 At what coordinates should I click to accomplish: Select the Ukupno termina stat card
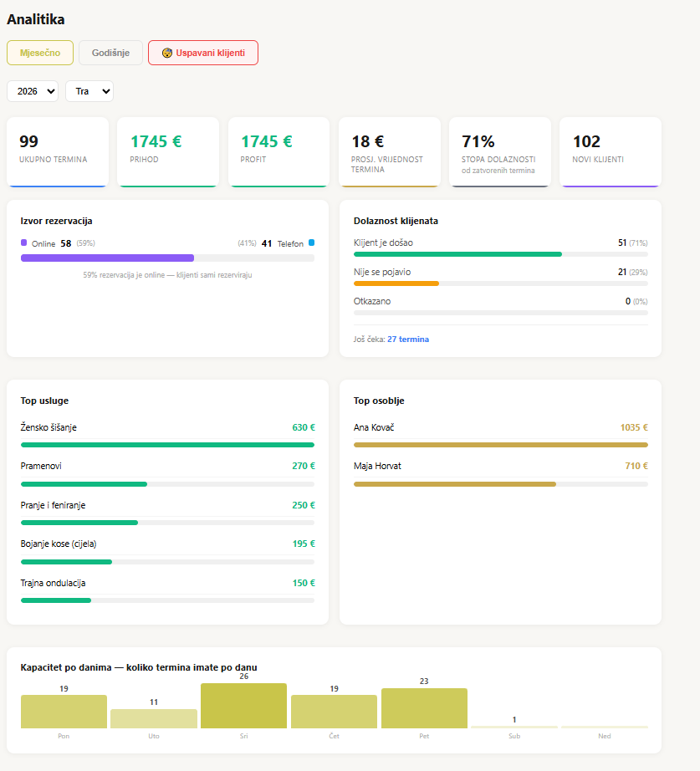point(58,151)
